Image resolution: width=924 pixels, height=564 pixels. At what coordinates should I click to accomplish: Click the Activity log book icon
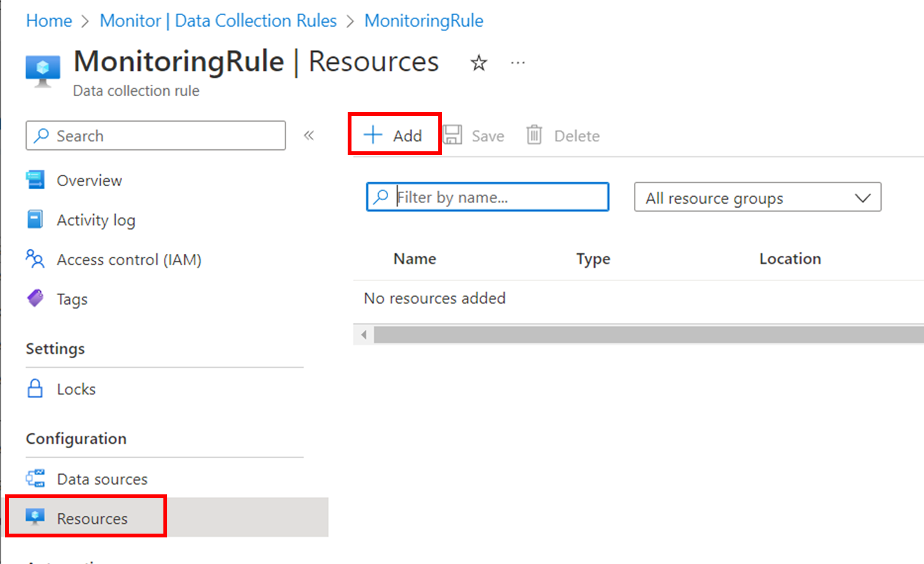coord(35,220)
